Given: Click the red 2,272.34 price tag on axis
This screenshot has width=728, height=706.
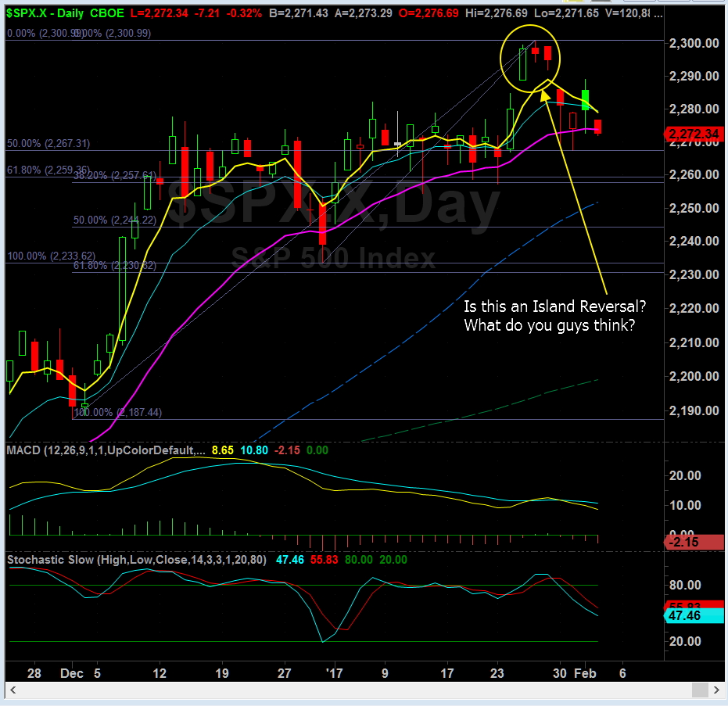Looking at the screenshot, I should click(x=693, y=134).
